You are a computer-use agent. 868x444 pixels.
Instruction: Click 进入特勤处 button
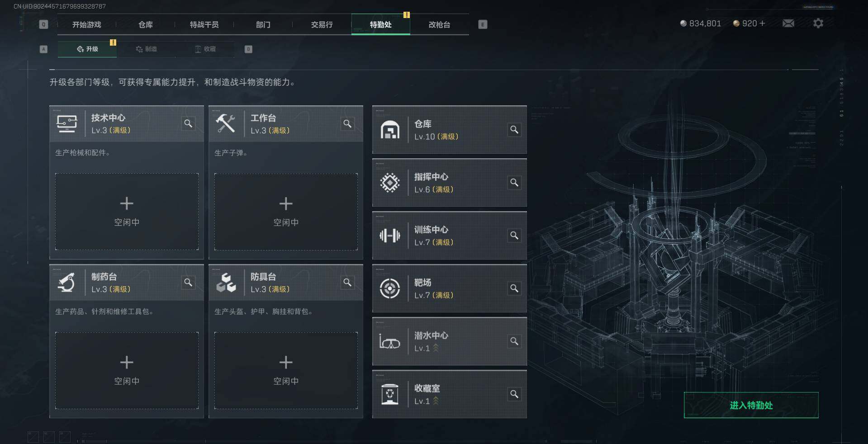pos(751,405)
